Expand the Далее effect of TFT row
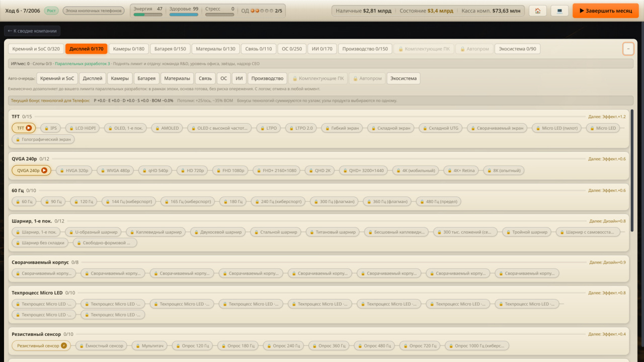This screenshot has width=644, height=362. [x=607, y=117]
